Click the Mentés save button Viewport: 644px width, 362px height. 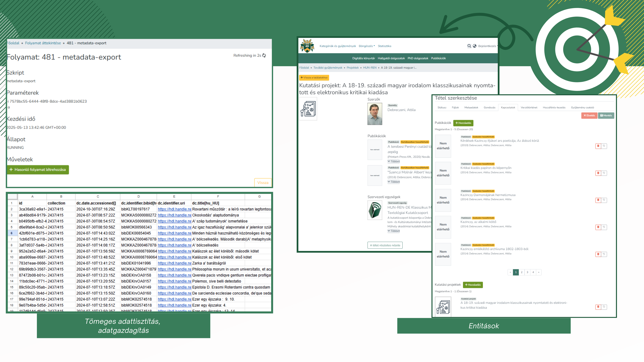click(x=606, y=115)
